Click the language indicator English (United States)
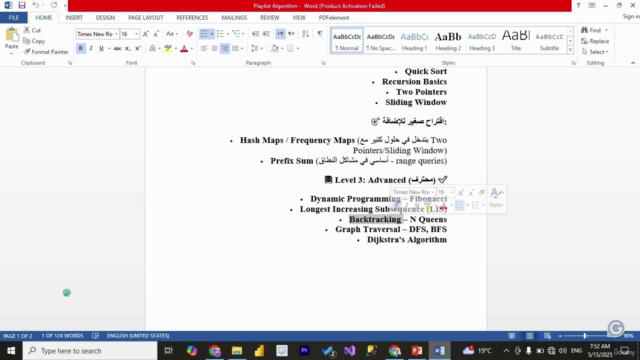 pos(138,336)
